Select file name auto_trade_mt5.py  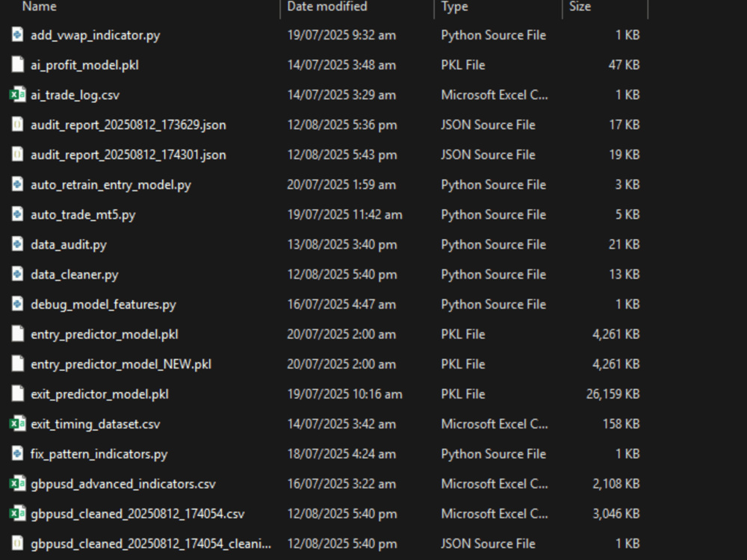click(x=83, y=215)
